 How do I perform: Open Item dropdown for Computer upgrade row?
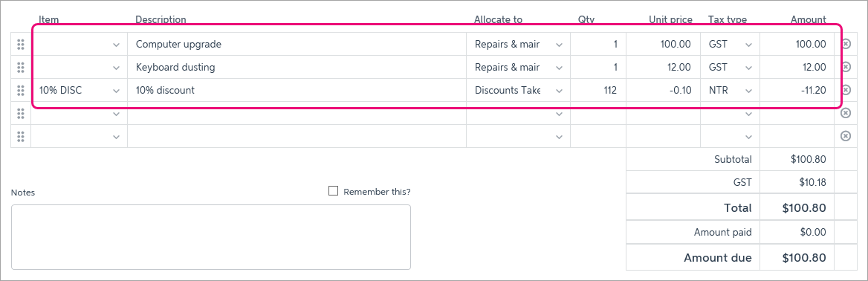[80, 45]
